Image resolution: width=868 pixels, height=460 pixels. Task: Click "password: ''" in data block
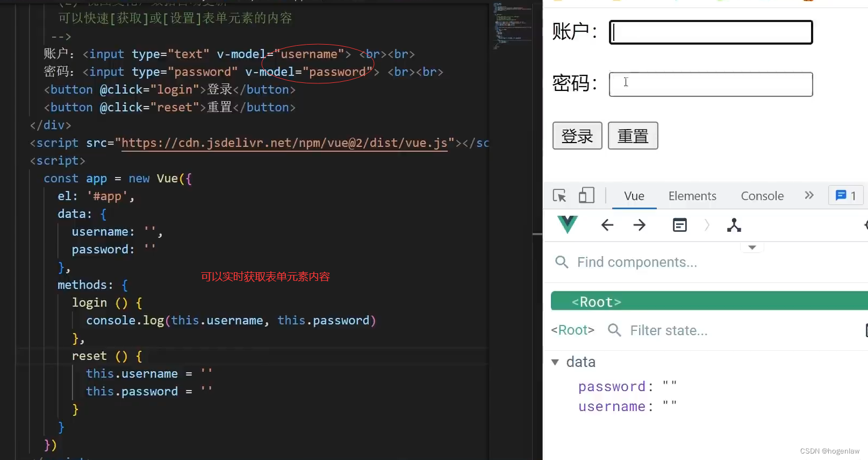[x=113, y=250]
